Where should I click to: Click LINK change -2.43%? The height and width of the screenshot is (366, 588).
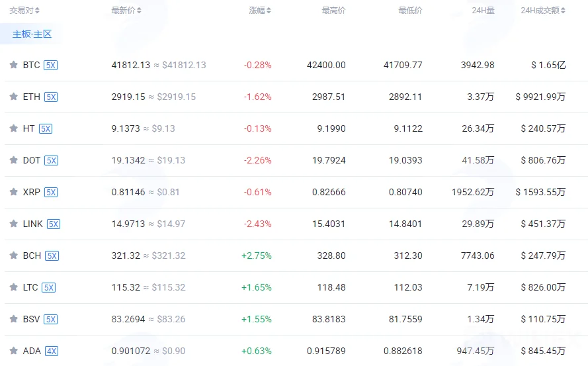pyautogui.click(x=258, y=224)
